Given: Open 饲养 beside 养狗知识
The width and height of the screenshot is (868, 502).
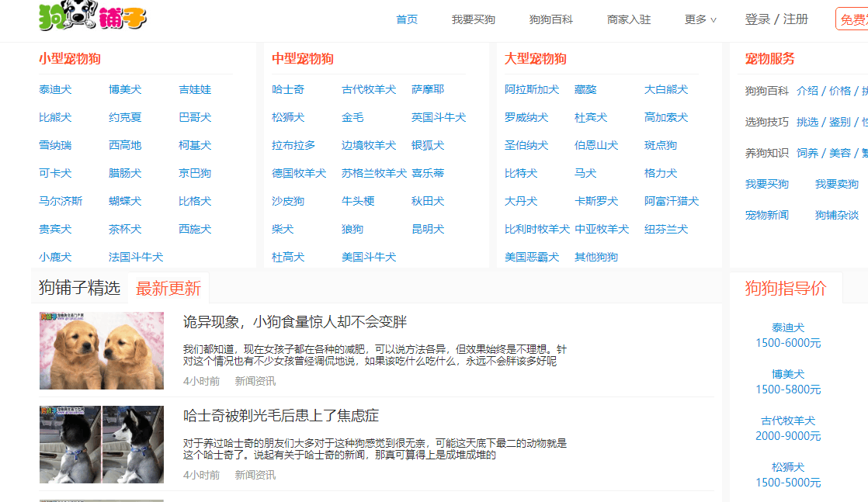Looking at the screenshot, I should click(807, 153).
